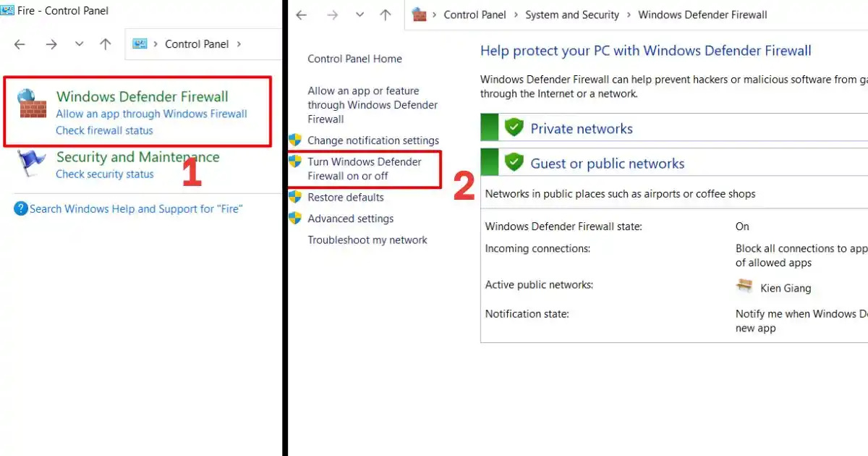Screen dimensions: 868x456
Task: Click the Forward arrow in the Fire window
Action: (51, 44)
